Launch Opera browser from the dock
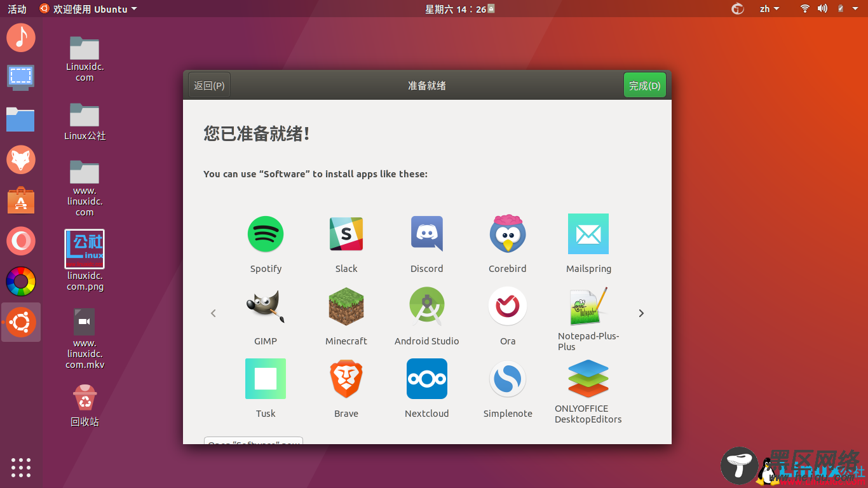The width and height of the screenshot is (868, 488). (21, 241)
